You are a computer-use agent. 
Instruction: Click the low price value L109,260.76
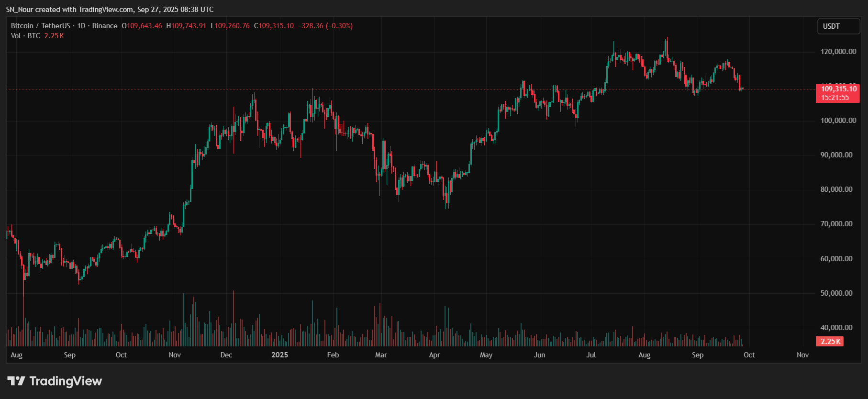[230, 26]
